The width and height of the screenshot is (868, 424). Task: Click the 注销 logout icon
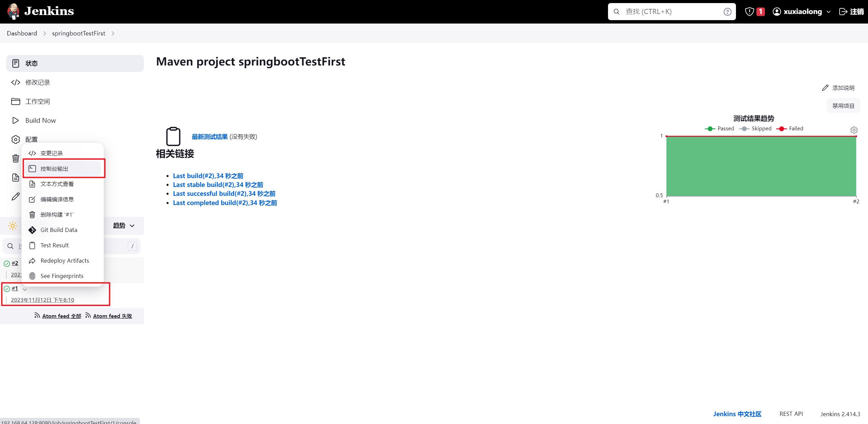pos(843,12)
